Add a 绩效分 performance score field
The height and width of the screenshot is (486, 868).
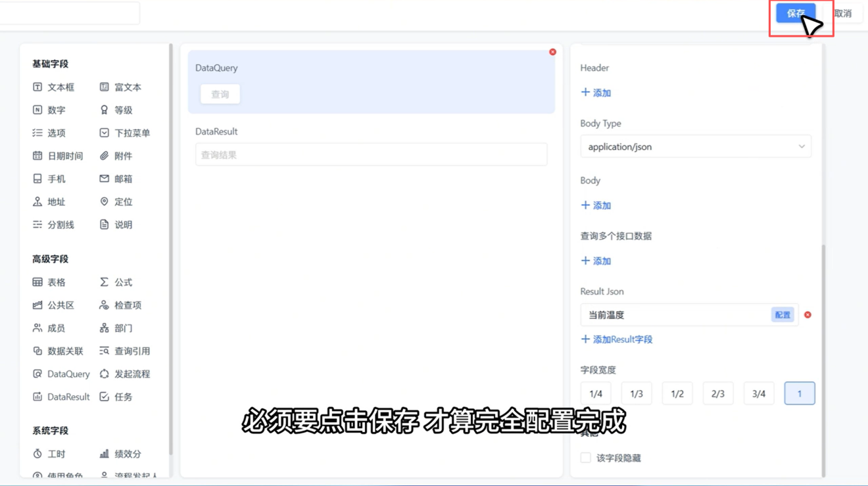pos(120,454)
